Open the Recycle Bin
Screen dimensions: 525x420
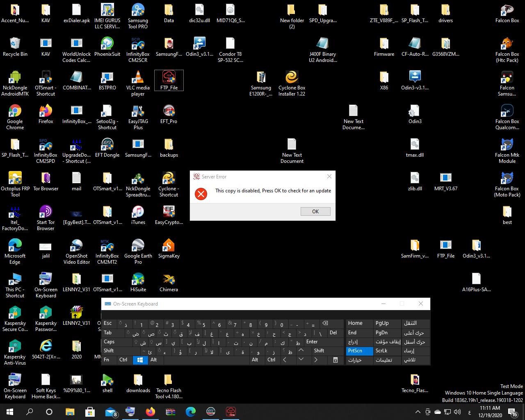pos(15,47)
